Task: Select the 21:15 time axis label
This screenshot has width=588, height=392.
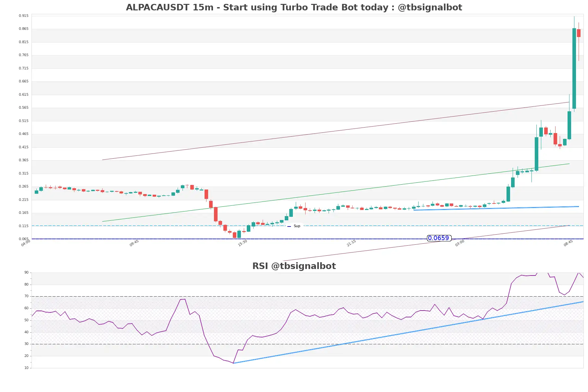Action: click(x=351, y=243)
